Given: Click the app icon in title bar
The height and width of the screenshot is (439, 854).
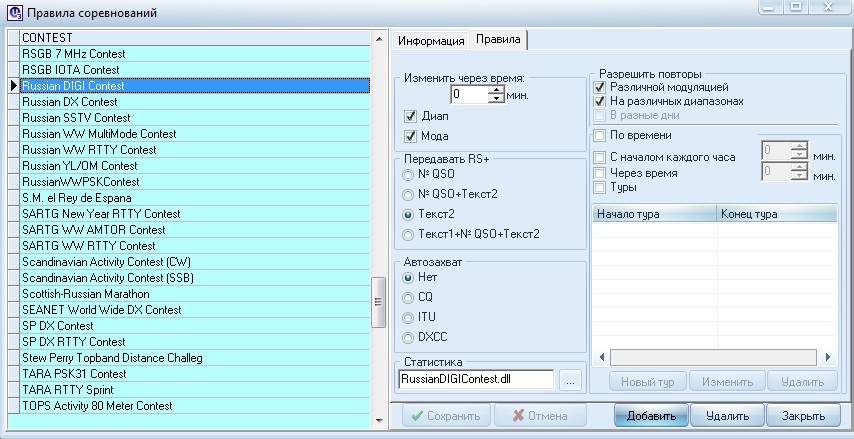Looking at the screenshot, I should tap(12, 13).
